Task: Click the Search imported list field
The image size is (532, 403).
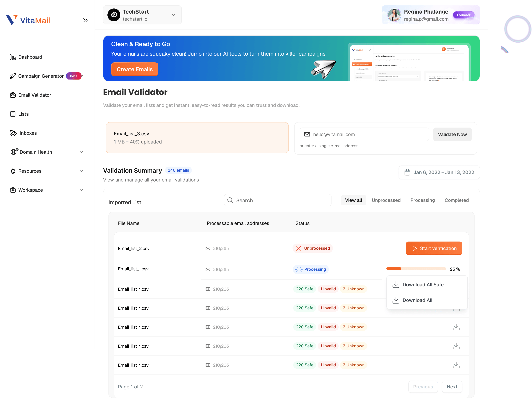Action: pyautogui.click(x=278, y=200)
